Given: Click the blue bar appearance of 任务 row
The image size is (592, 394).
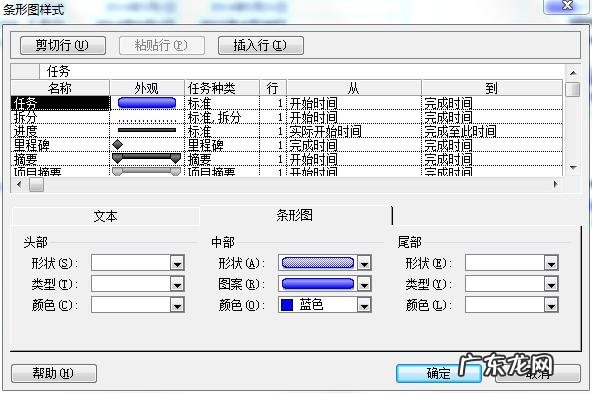Looking at the screenshot, I should click(147, 103).
